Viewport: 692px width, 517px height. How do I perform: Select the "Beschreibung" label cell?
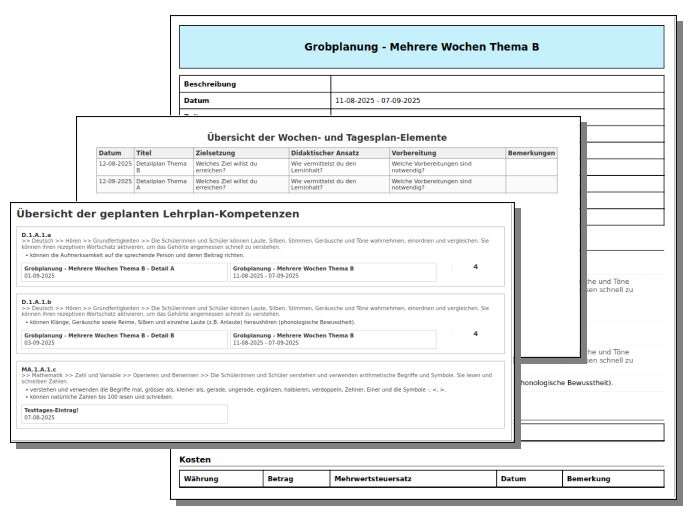(x=255, y=84)
